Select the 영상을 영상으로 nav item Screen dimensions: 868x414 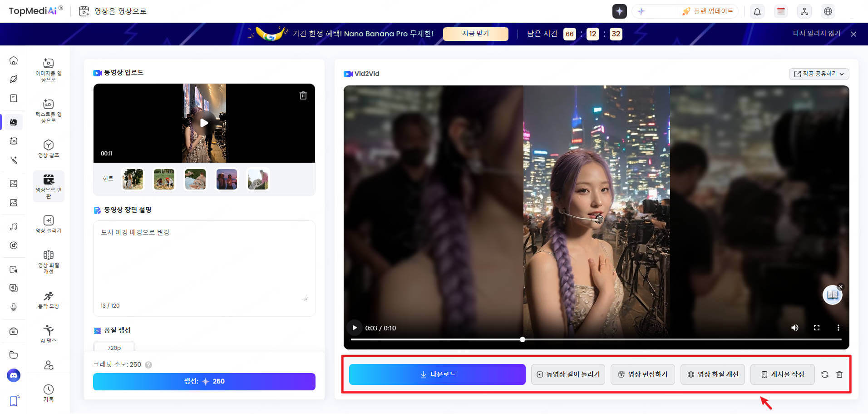tap(113, 11)
